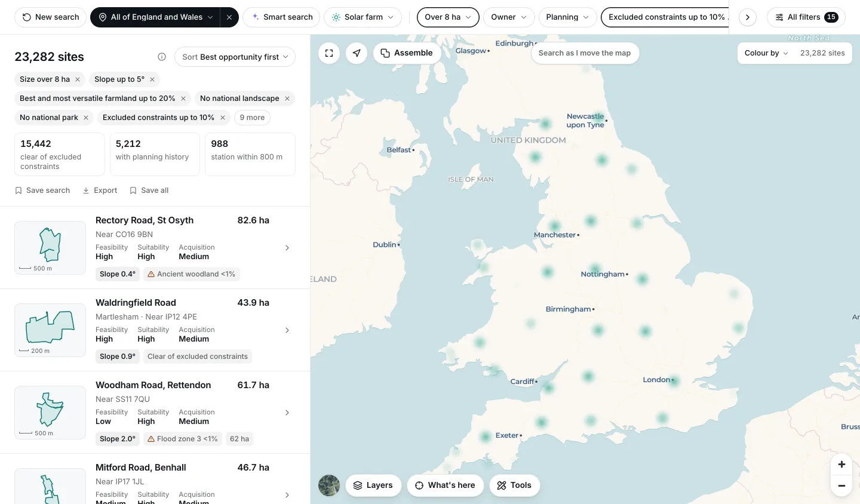
Task: Remove the Slope up to 5° chip
Action: click(x=152, y=79)
